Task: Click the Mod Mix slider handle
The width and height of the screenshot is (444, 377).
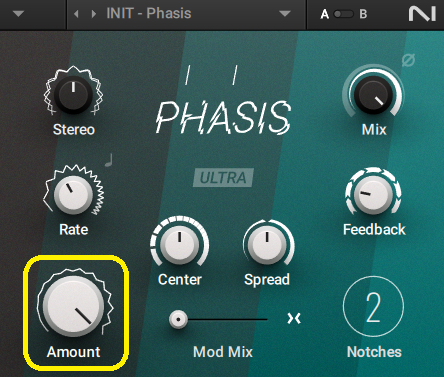Action: [x=178, y=319]
